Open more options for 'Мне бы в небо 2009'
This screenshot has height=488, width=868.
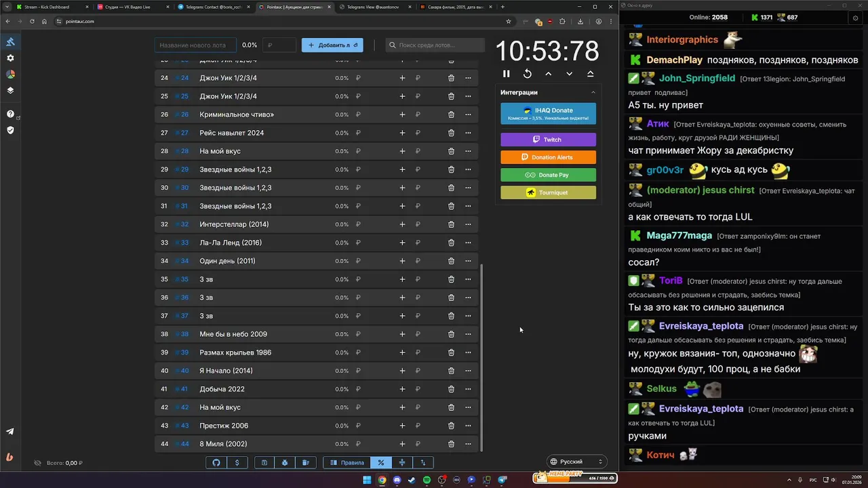point(468,334)
